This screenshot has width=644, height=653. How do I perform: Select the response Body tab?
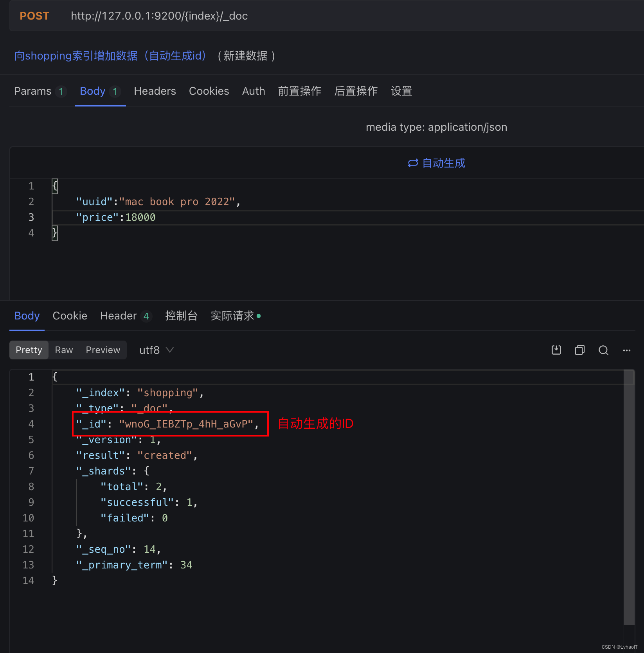pyautogui.click(x=27, y=316)
